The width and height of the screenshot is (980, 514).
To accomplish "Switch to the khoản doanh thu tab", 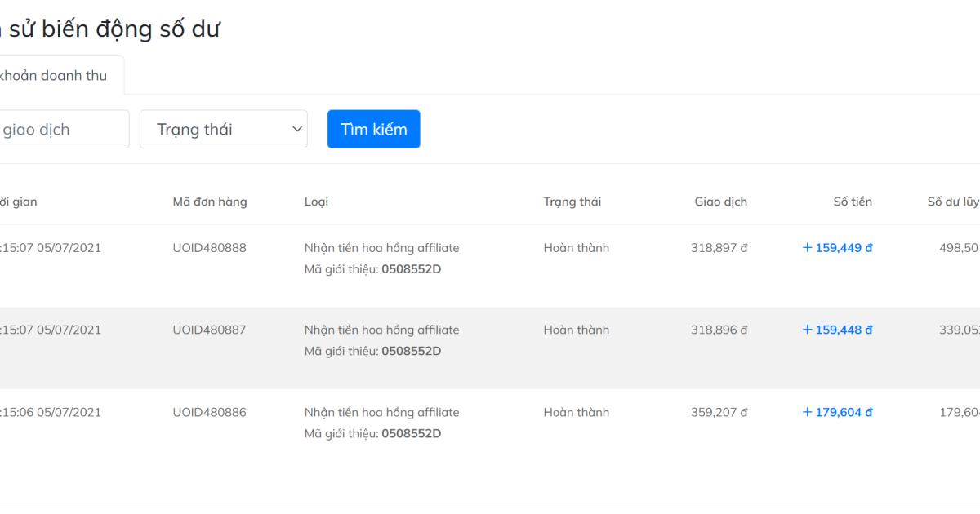I will tap(53, 74).
